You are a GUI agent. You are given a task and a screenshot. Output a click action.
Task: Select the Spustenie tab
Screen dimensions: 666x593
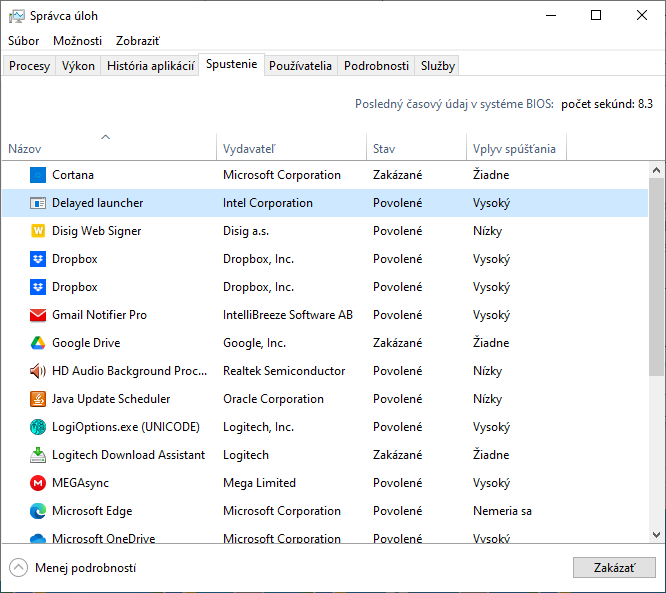point(231,64)
